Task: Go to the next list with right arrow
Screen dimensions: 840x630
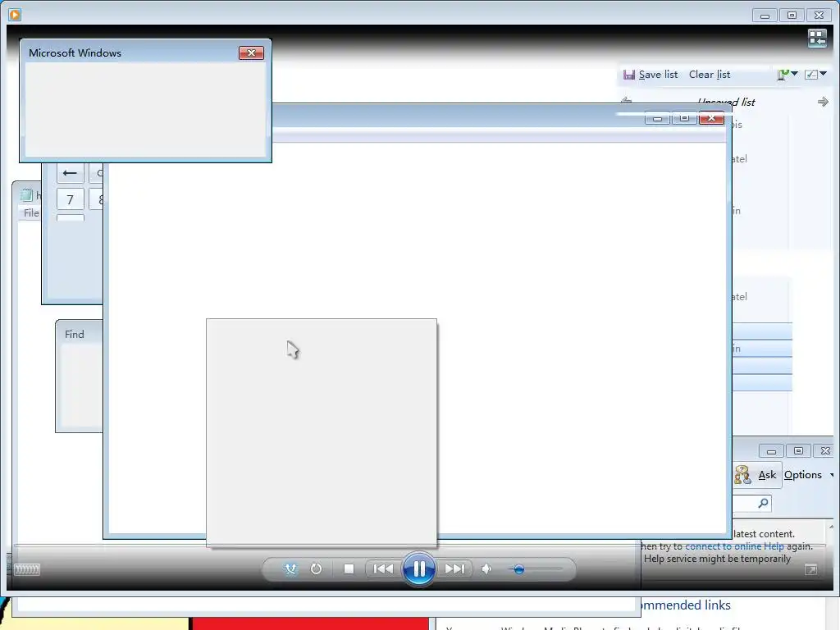Action: click(823, 102)
